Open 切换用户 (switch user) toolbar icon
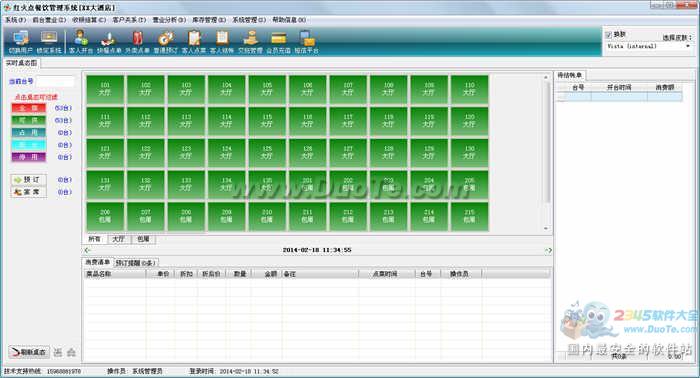Image resolution: width=700 pixels, height=378 pixels. (x=21, y=42)
